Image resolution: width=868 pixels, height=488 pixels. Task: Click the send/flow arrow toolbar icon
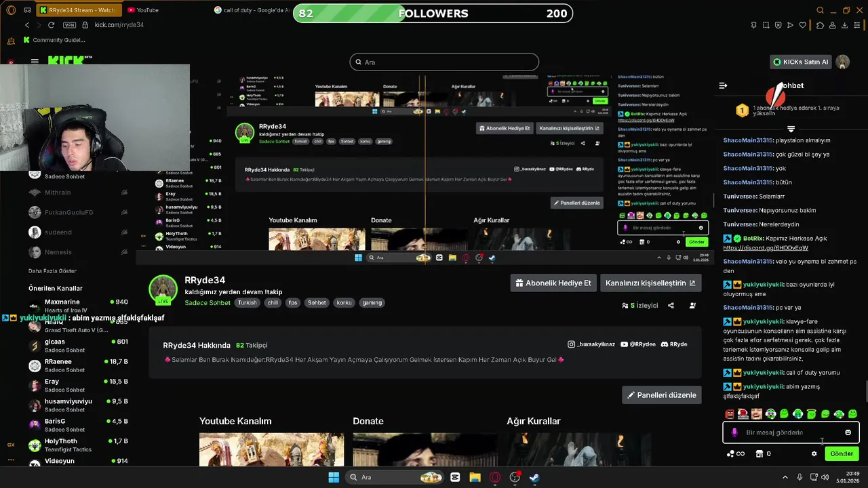pyautogui.click(x=790, y=25)
